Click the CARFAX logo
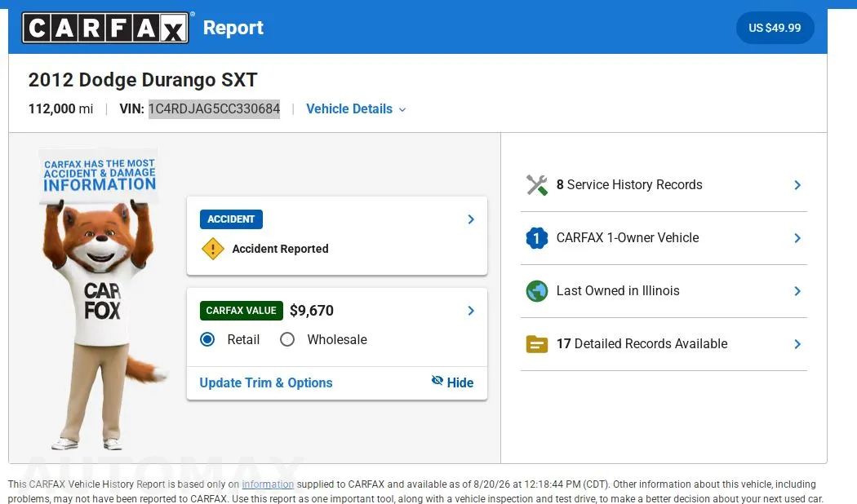857x504 pixels. pyautogui.click(x=105, y=28)
